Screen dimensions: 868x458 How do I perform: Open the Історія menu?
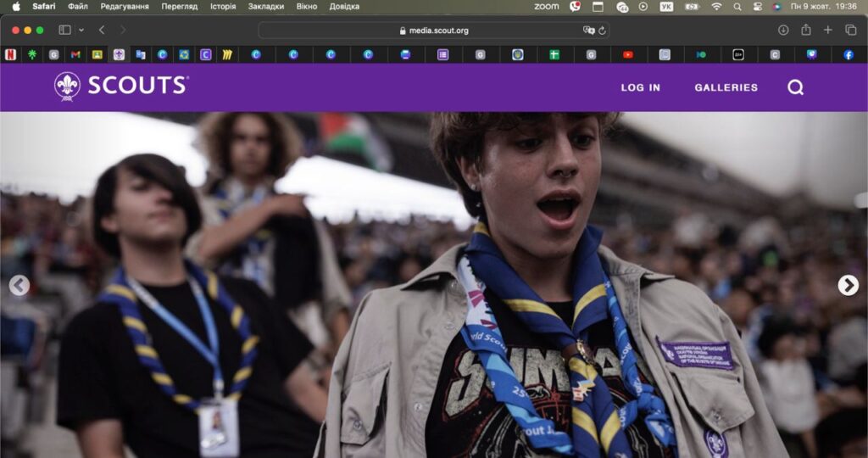click(x=223, y=6)
